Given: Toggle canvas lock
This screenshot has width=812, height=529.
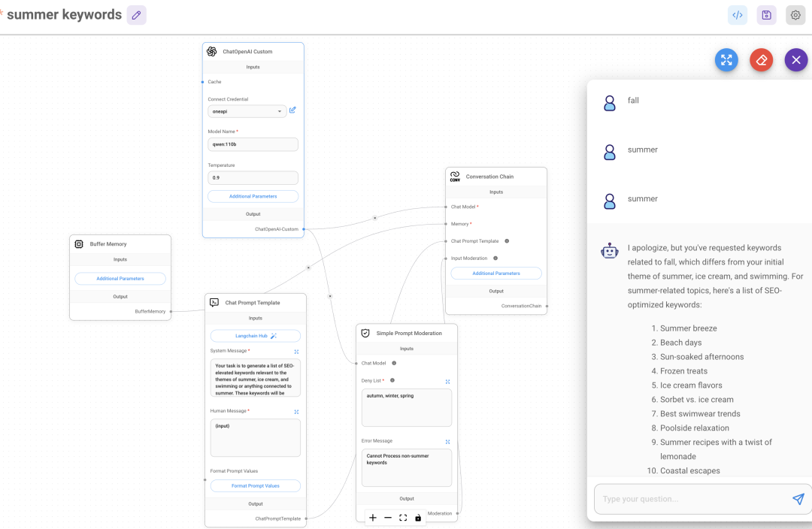Looking at the screenshot, I should pos(418,518).
